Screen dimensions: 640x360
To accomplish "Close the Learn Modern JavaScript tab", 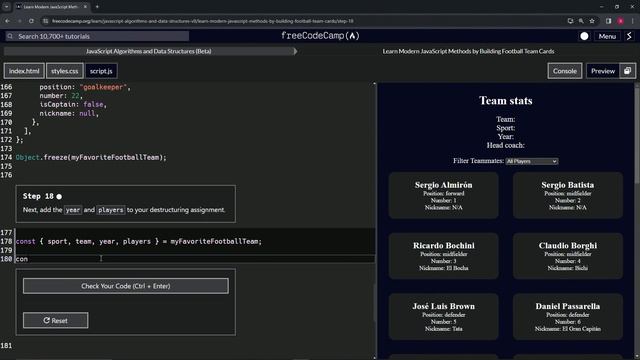I will (x=85, y=7).
